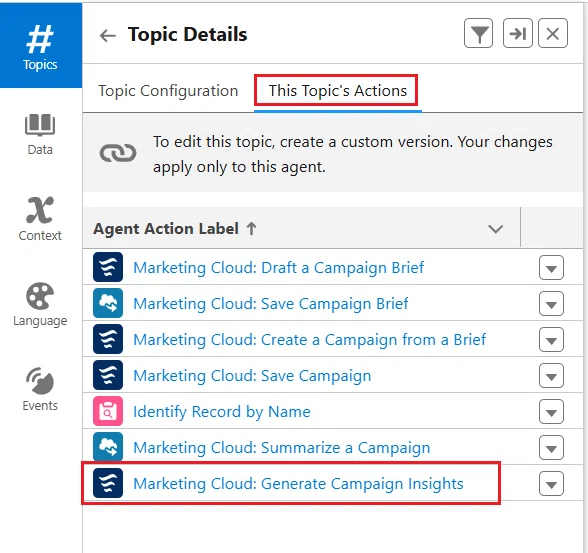This screenshot has width=588, height=553.
Task: Open Marketing Cloud: Generate Campaign Insights link
Action: coord(298,484)
